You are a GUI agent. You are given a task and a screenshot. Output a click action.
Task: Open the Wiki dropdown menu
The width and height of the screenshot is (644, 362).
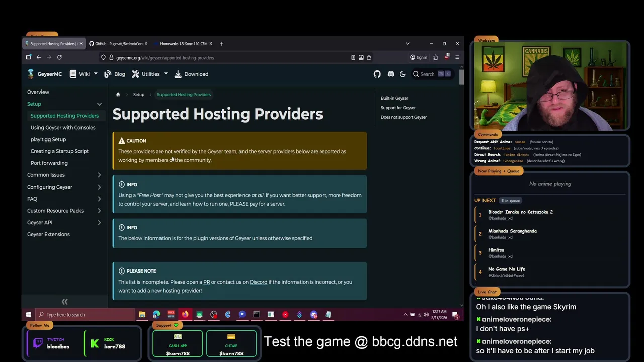(84, 74)
